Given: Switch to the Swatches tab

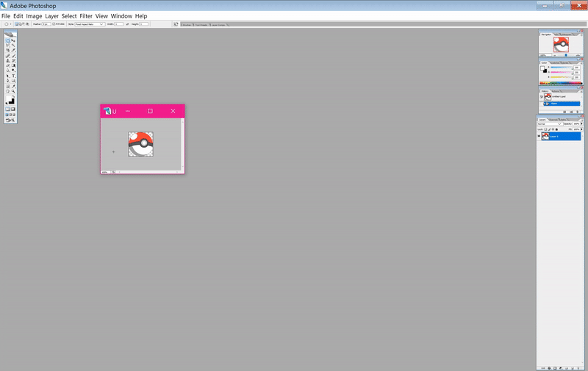Looking at the screenshot, I should pyautogui.click(x=554, y=63).
